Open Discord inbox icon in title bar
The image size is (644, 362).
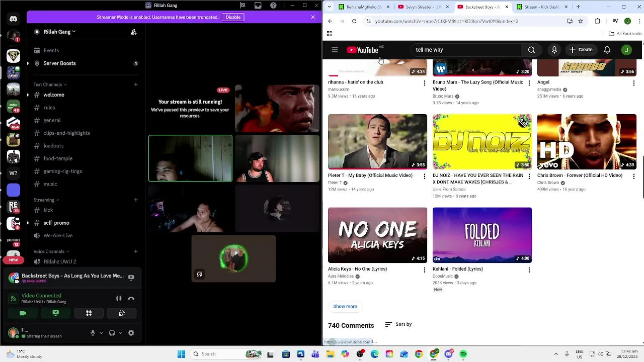[258, 6]
